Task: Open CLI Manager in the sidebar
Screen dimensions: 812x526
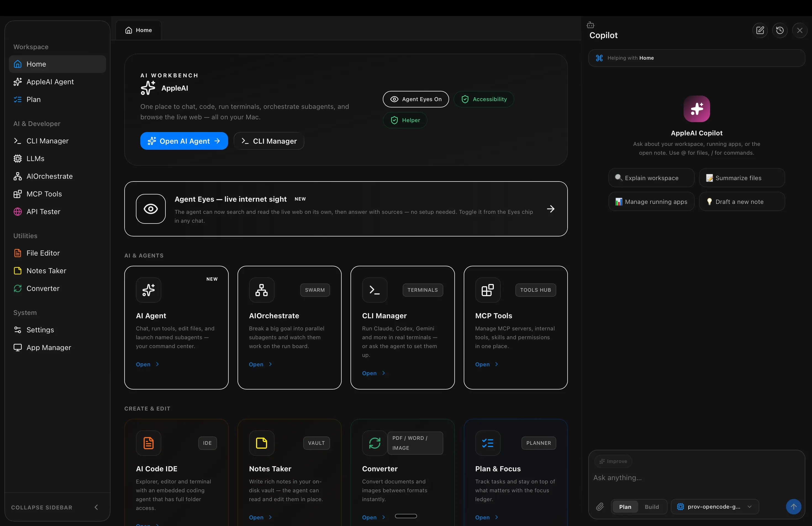Action: coord(57,141)
